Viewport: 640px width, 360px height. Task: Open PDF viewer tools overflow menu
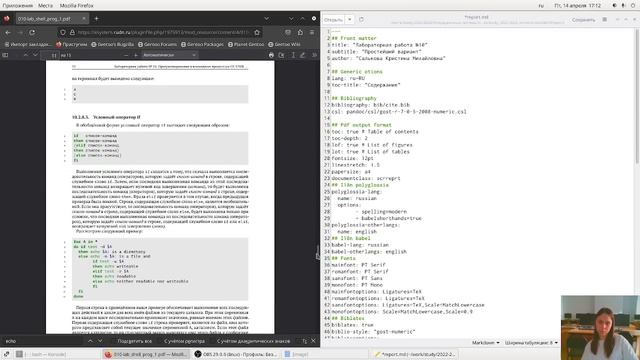pos(314,55)
